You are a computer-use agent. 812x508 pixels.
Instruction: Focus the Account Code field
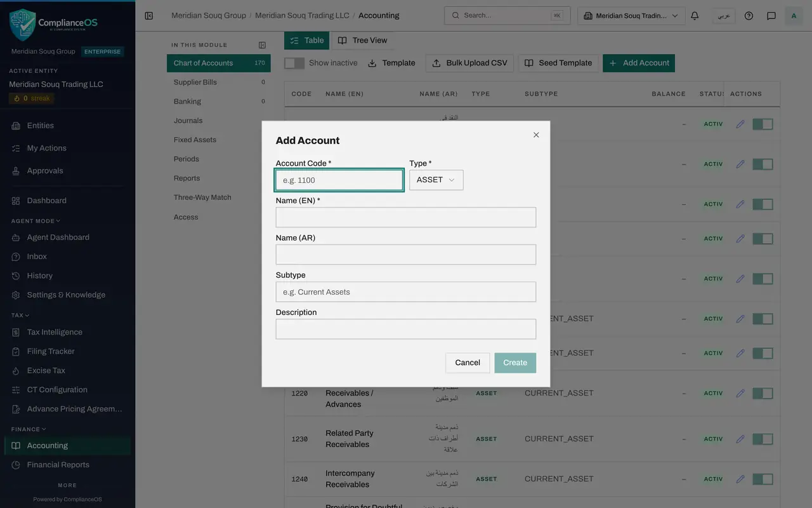[339, 180]
